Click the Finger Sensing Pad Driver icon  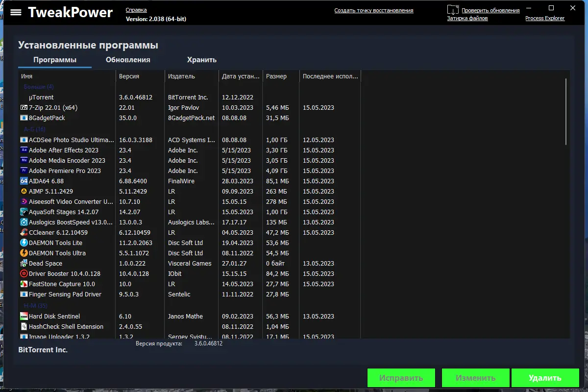pyautogui.click(x=24, y=294)
